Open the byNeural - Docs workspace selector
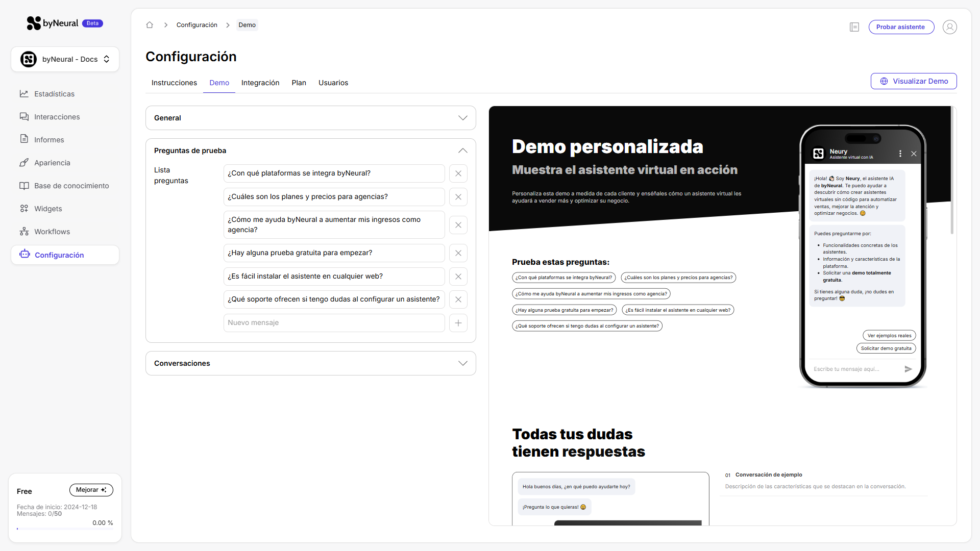This screenshot has width=980, height=551. coord(65,59)
